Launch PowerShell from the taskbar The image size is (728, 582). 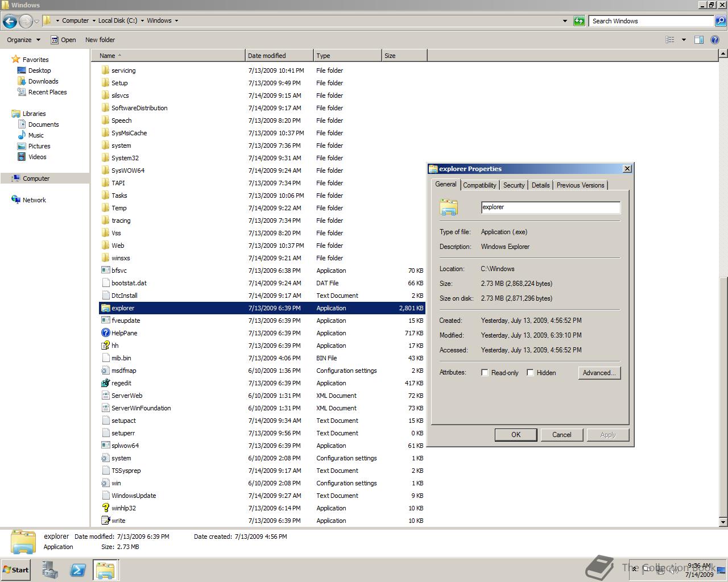(77, 570)
